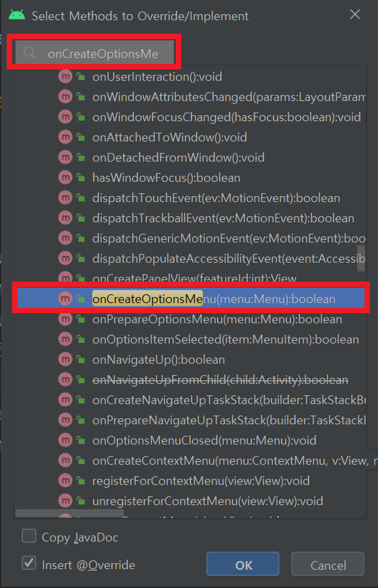Click the method icon beside onDetachedFromWindow
Image resolution: width=378 pixels, height=588 pixels.
65,158
